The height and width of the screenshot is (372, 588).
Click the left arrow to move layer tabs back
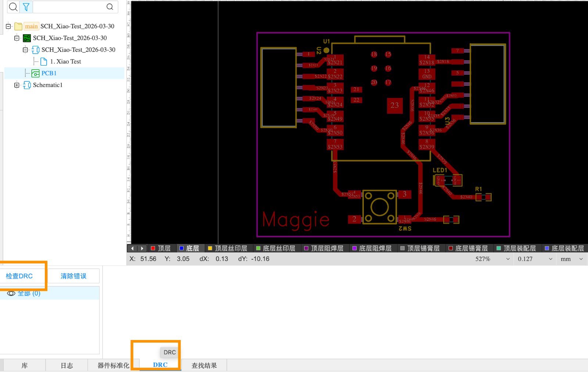click(x=133, y=248)
